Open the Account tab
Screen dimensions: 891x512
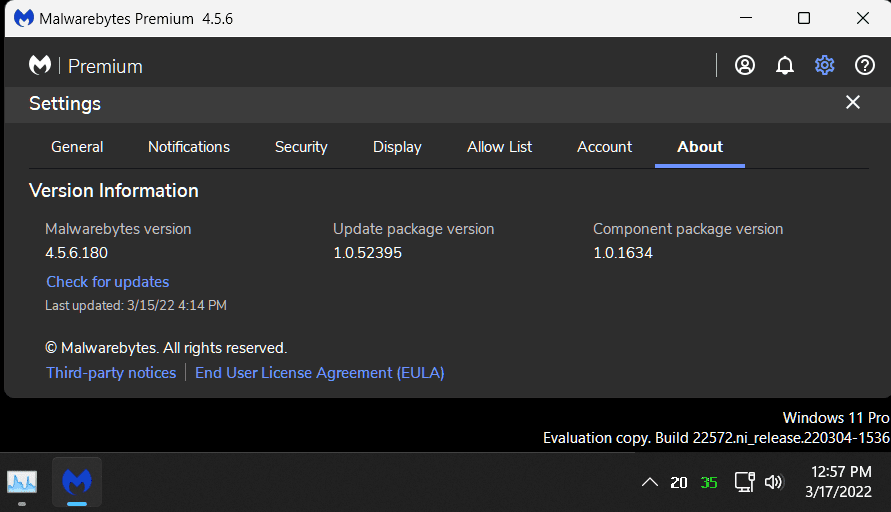[604, 147]
